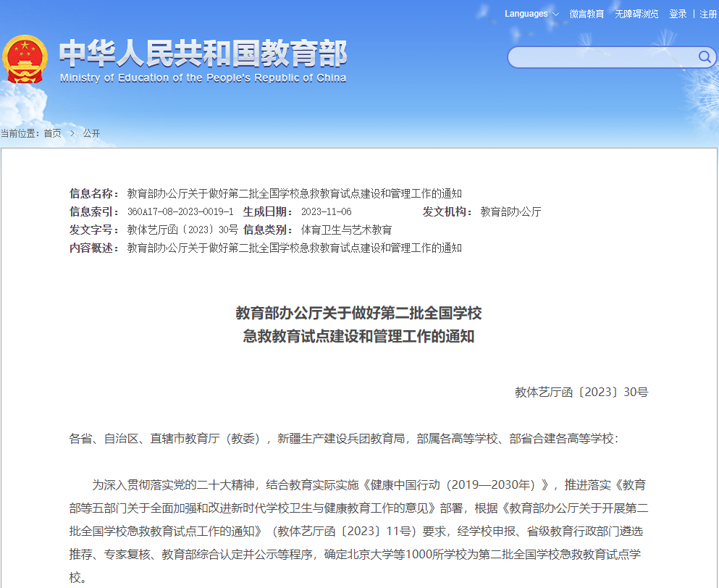
Task: Click the 注册 register link
Action: 708,14
